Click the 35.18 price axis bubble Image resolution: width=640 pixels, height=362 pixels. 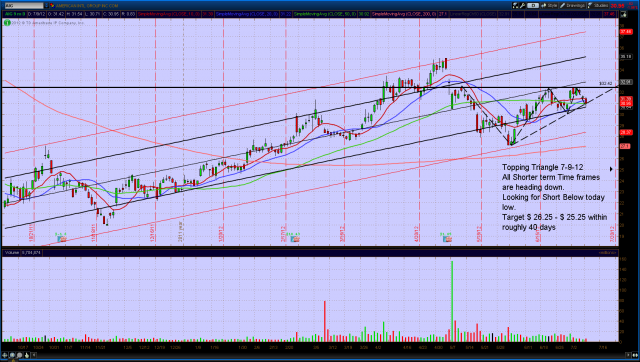(x=626, y=57)
